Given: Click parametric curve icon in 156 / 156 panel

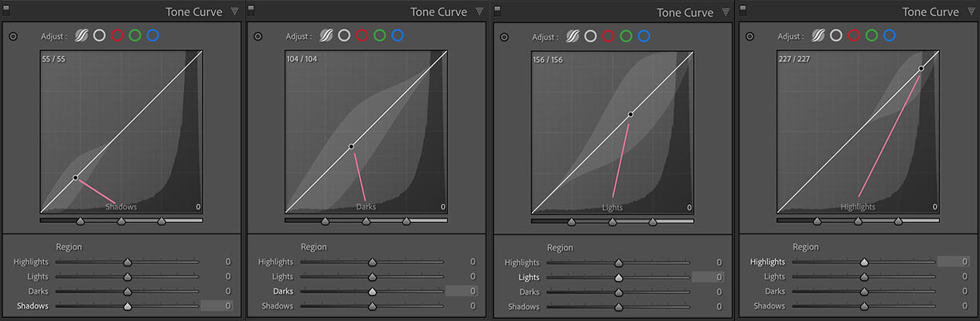Looking at the screenshot, I should point(572,36).
